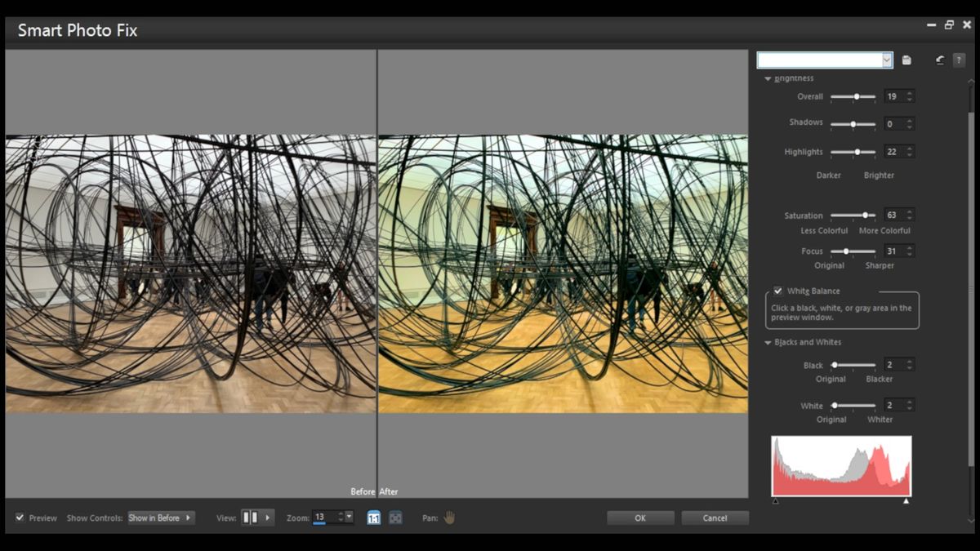Click the 'Brighter' label
The width and height of the screenshot is (980, 551).
coord(879,176)
